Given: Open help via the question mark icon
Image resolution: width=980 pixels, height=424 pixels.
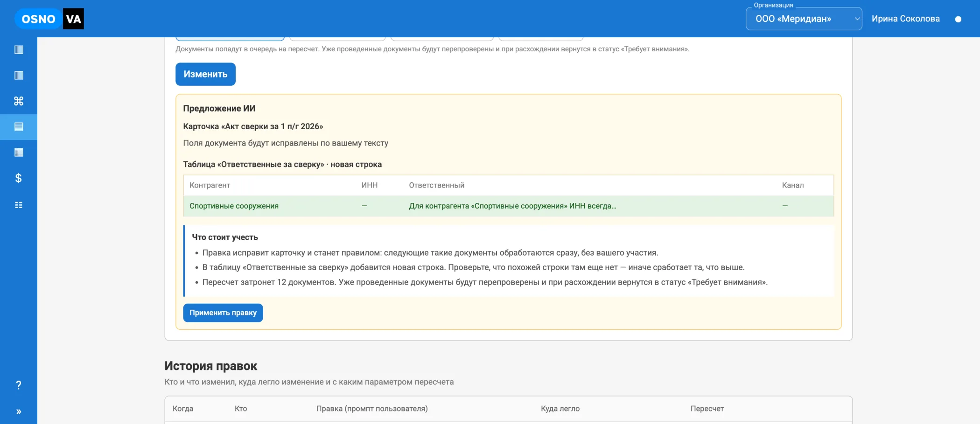Looking at the screenshot, I should 19,385.
